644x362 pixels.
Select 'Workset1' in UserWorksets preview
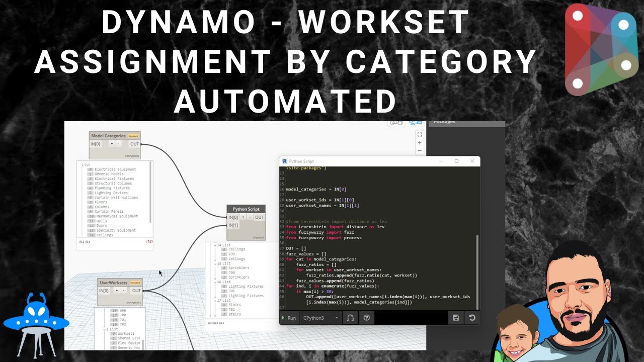[126, 334]
